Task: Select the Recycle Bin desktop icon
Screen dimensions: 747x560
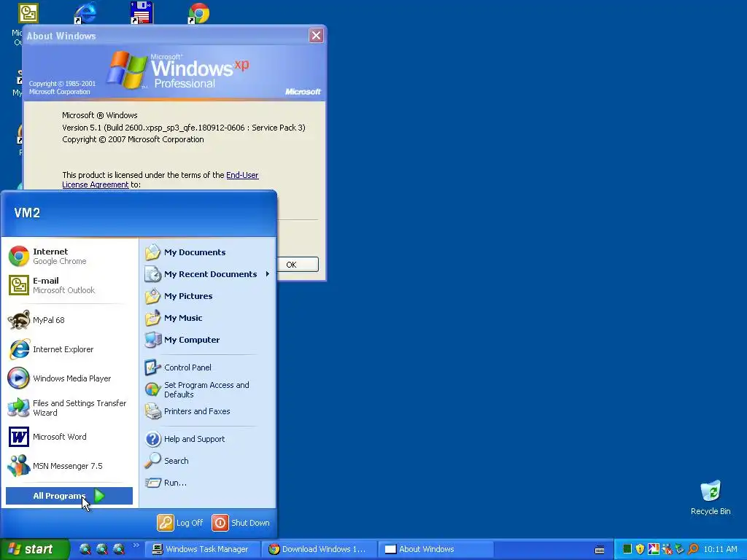Action: pyautogui.click(x=711, y=498)
